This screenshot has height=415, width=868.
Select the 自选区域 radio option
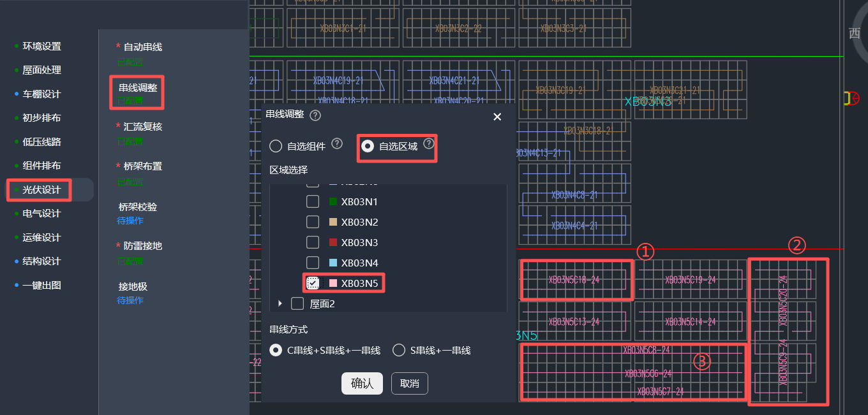tap(368, 146)
